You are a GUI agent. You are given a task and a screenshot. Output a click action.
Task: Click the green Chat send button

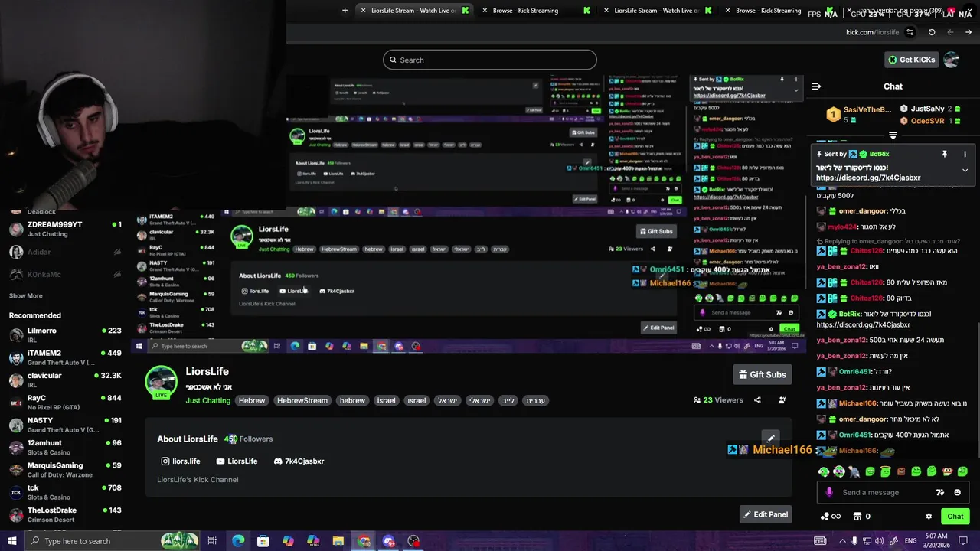pos(955,517)
